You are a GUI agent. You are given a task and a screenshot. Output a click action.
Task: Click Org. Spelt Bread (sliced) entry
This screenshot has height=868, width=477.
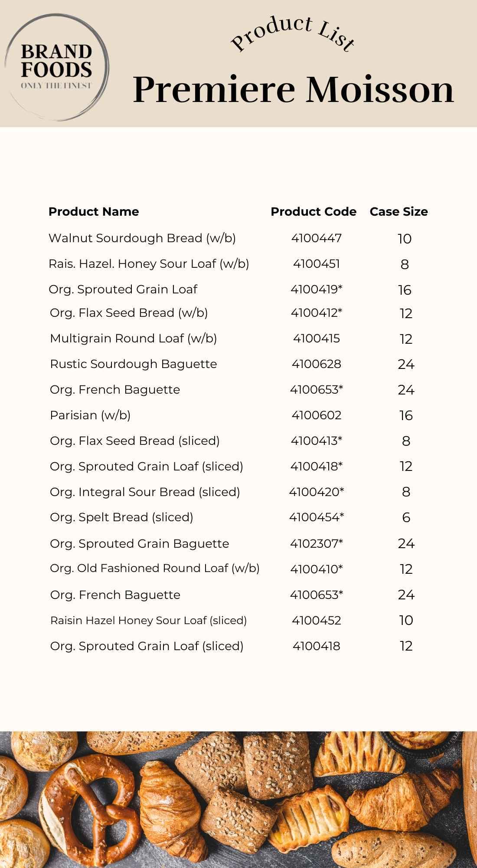tap(121, 517)
